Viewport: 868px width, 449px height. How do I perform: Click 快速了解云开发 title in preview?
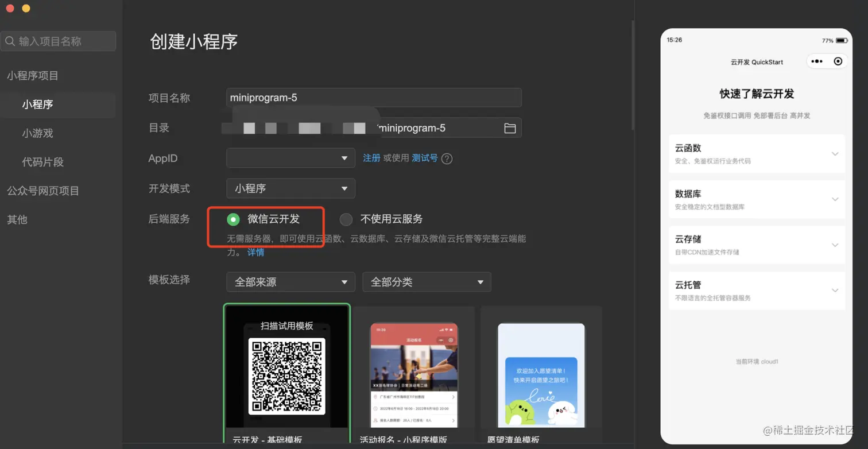[x=757, y=94]
